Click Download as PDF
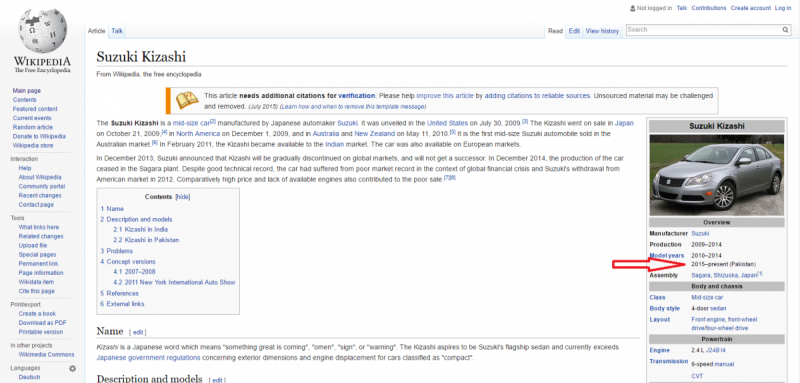Viewport: 800px width, 383px height. click(x=43, y=323)
